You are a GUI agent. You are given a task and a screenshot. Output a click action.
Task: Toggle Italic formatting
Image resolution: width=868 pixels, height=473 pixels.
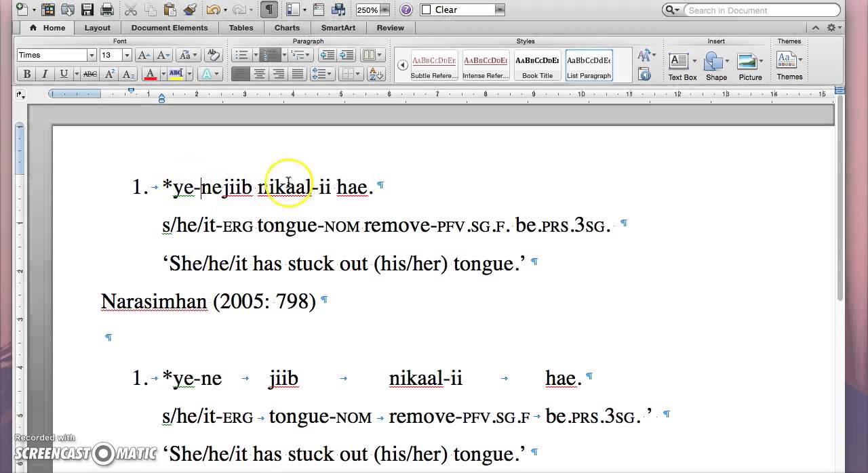pyautogui.click(x=45, y=74)
